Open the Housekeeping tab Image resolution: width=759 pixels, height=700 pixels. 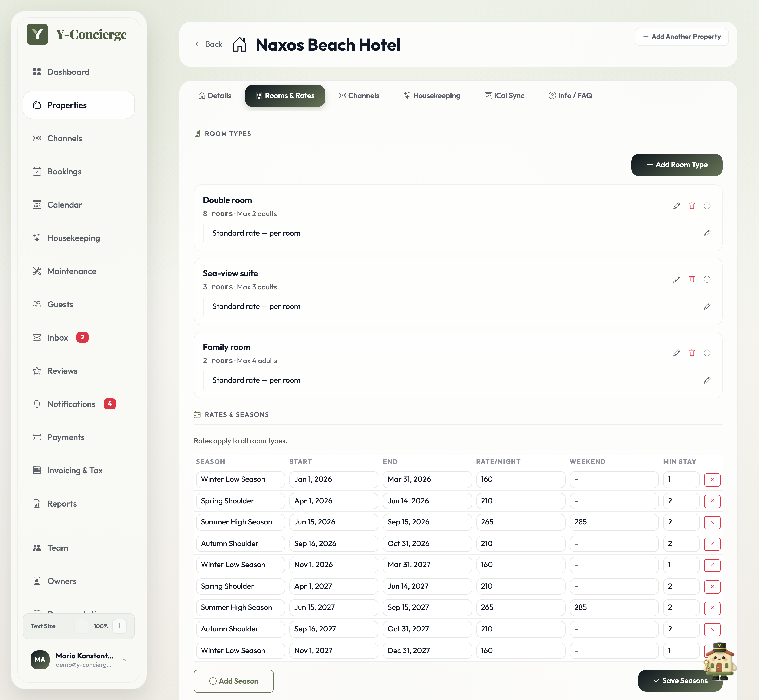click(x=432, y=95)
